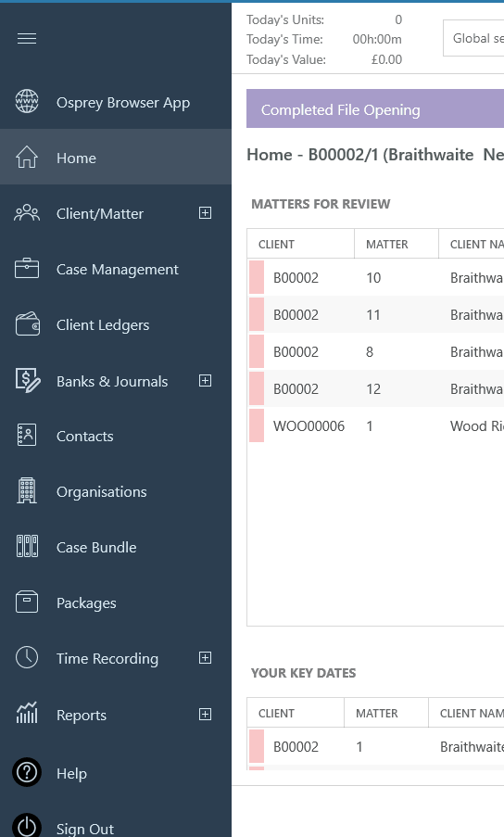This screenshot has width=504, height=837.
Task: Click the Sign Out power icon
Action: coord(27,825)
